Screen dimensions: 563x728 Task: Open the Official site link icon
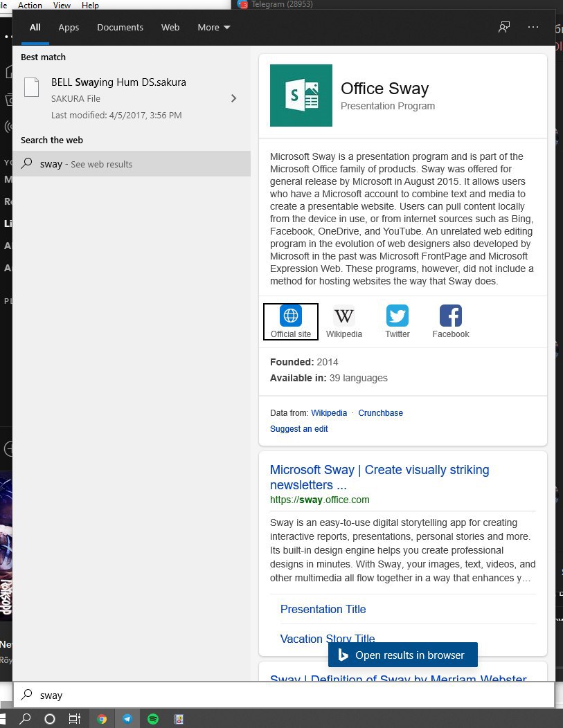point(291,321)
